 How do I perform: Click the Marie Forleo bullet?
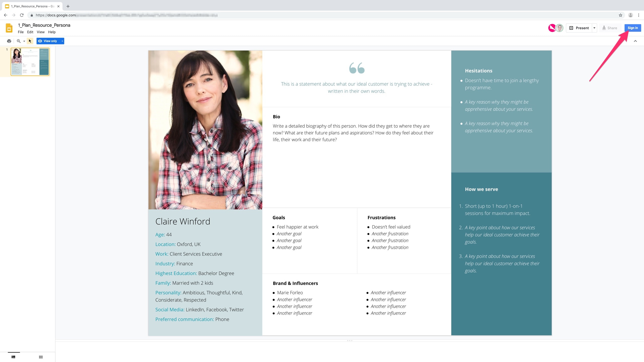(x=290, y=293)
